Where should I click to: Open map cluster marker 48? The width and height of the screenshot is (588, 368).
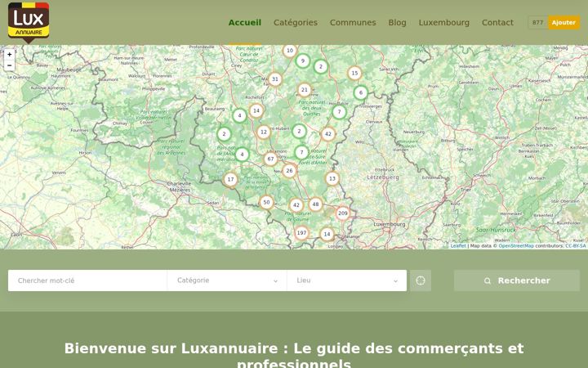tap(315, 204)
